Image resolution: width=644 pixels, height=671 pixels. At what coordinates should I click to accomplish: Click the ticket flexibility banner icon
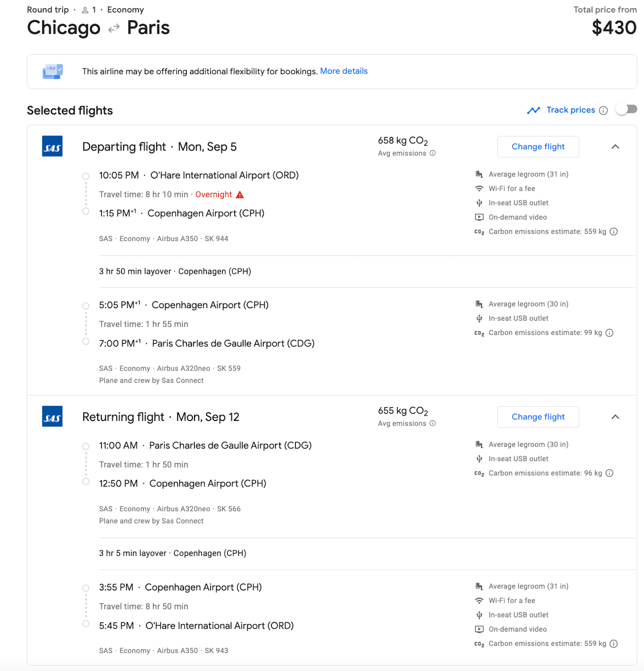click(x=52, y=71)
